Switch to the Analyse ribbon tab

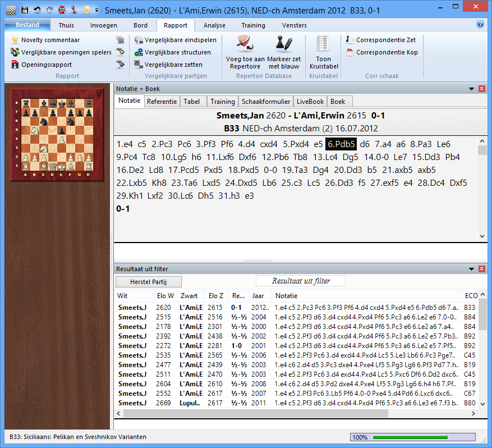[214, 25]
